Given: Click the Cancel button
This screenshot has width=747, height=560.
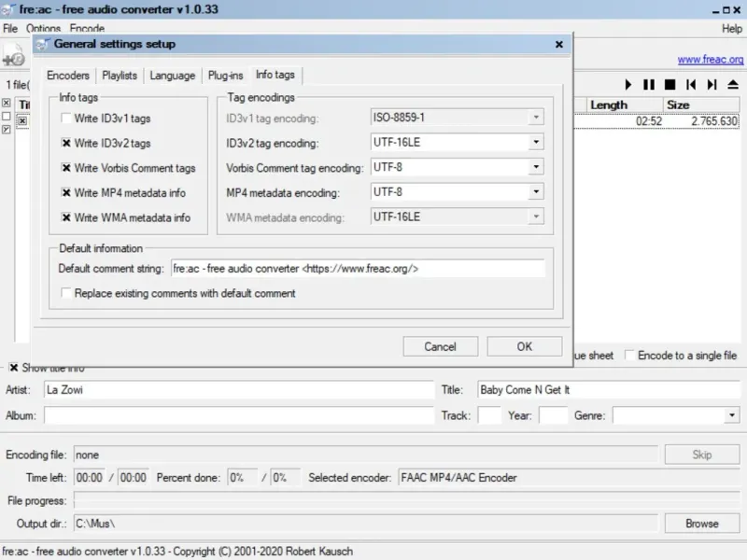Looking at the screenshot, I should pos(440,346).
